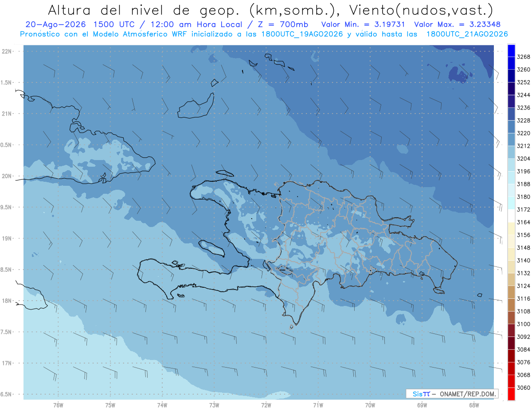Select the 'Z = 700mb' level label
The image size is (532, 411).
pyautogui.click(x=283, y=24)
